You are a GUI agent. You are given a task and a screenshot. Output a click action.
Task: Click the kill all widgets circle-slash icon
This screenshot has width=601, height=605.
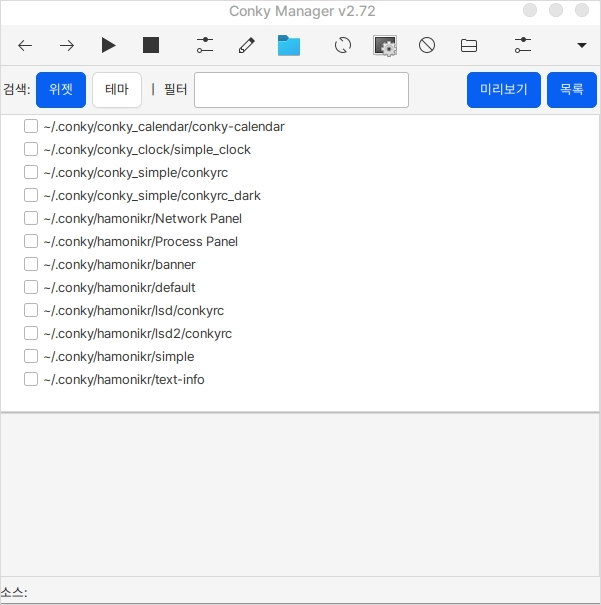tap(427, 45)
